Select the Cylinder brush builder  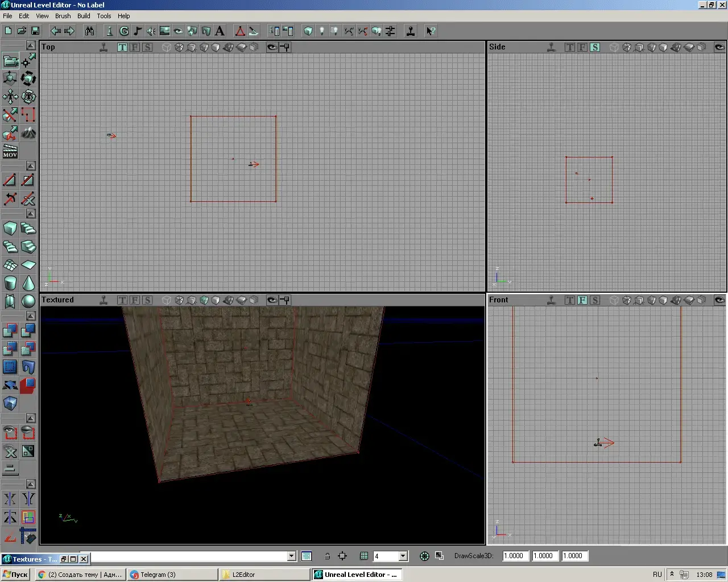(10, 283)
